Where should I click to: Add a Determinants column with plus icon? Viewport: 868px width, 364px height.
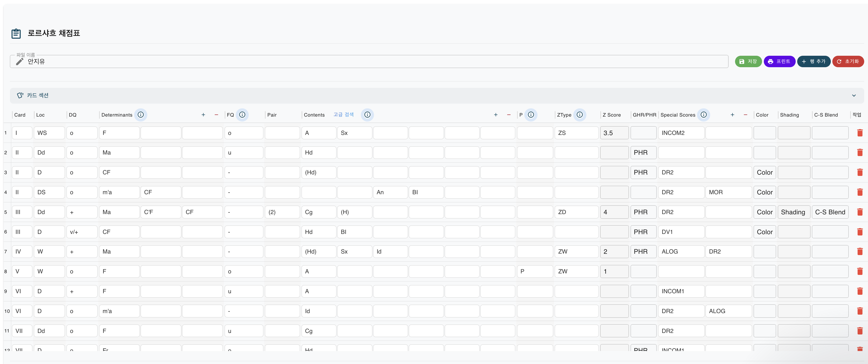click(203, 115)
